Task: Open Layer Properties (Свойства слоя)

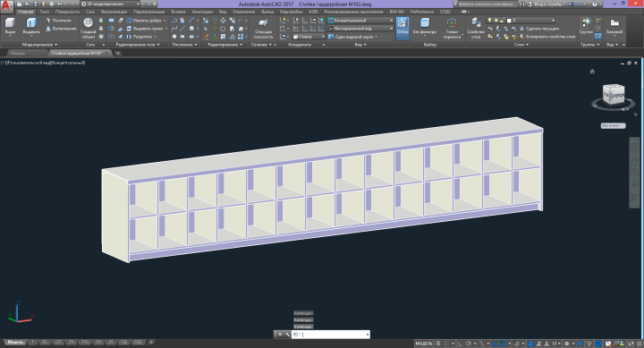Action: (476, 28)
